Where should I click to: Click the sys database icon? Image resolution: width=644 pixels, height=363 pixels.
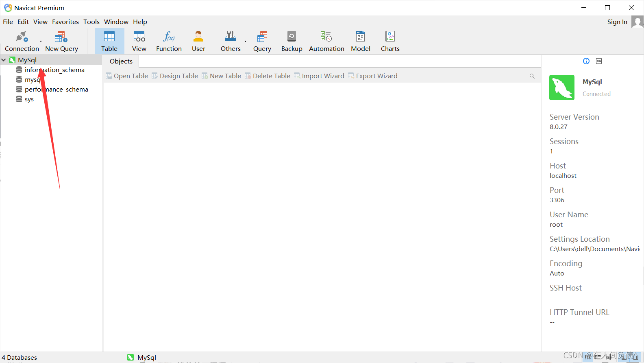point(19,99)
